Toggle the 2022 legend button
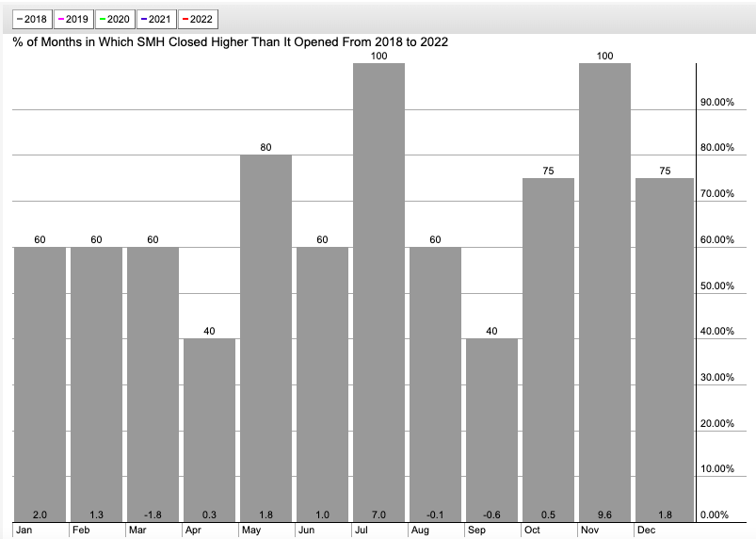This screenshot has width=756, height=539. (198, 19)
